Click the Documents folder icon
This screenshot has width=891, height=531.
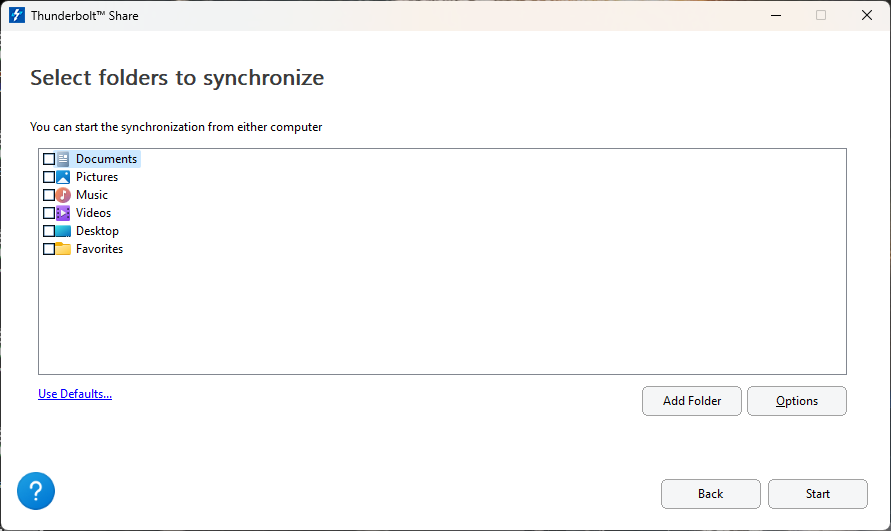63,159
